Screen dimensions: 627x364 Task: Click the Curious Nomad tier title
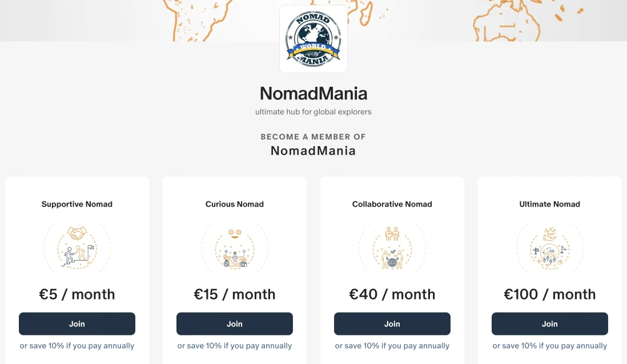coord(235,204)
